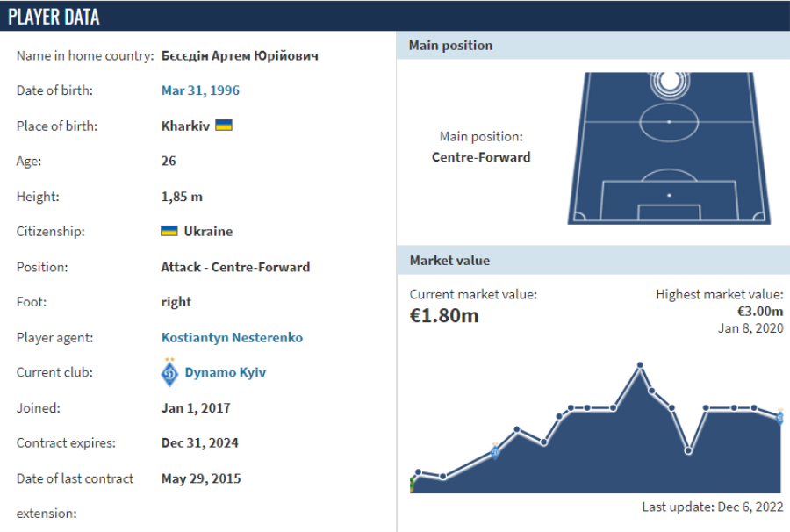Open player agent Kostiantyn Nesterenko link
The height and width of the screenshot is (532, 790).
pyautogui.click(x=232, y=337)
